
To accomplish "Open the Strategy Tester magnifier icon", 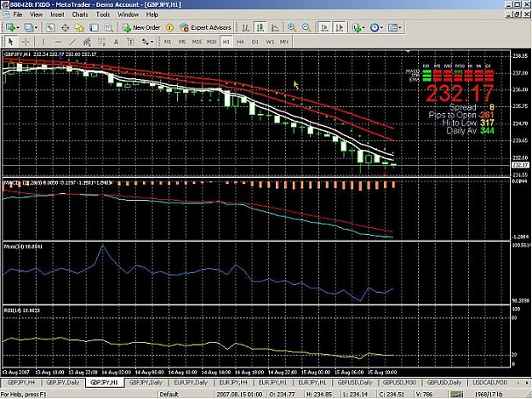I will [109, 27].
